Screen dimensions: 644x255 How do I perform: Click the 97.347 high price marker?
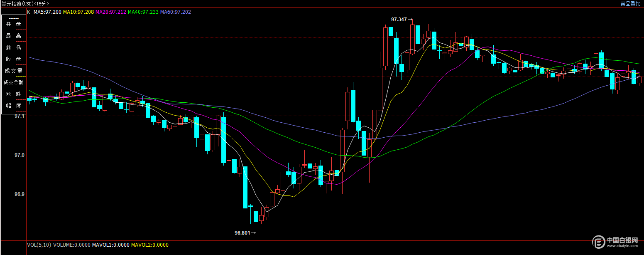(402, 20)
